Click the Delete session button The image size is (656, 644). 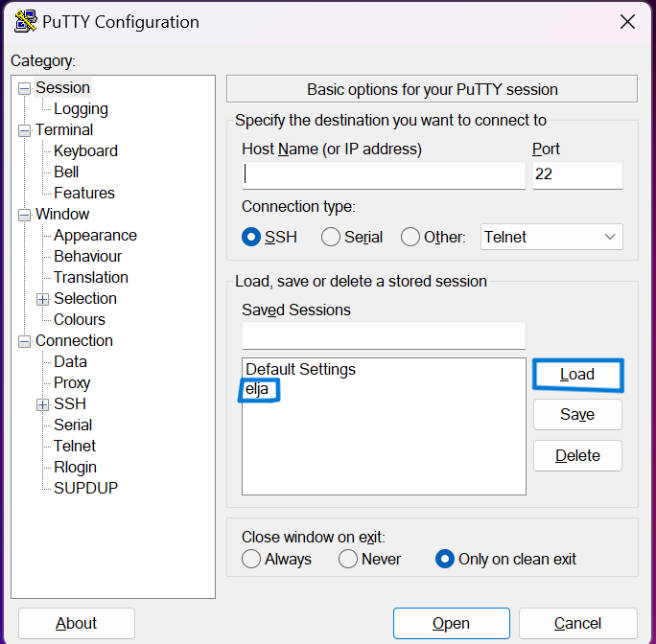[x=577, y=455]
